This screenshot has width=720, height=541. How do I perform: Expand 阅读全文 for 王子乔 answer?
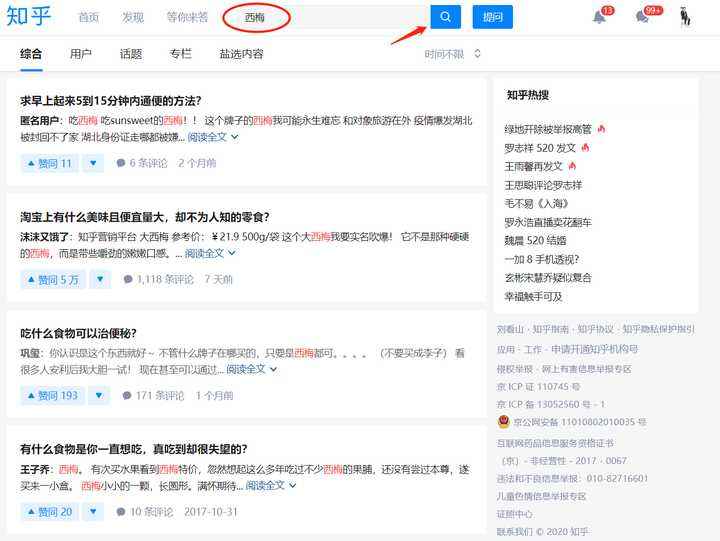coord(271,485)
